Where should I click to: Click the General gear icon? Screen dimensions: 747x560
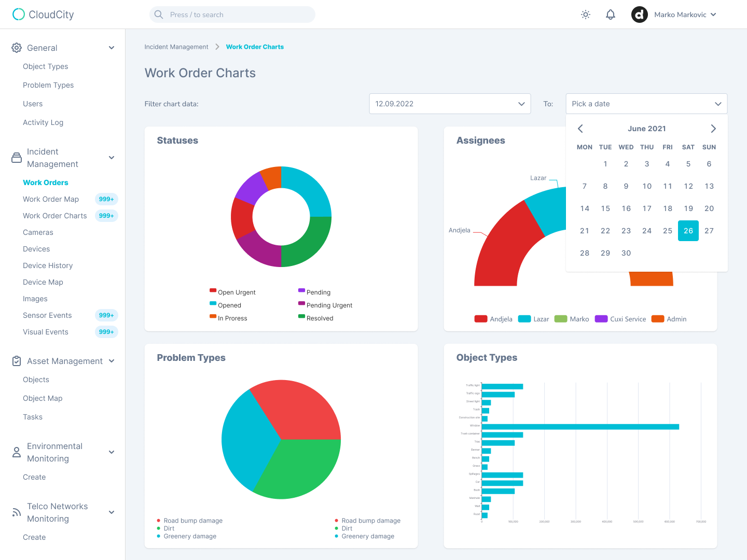point(17,48)
